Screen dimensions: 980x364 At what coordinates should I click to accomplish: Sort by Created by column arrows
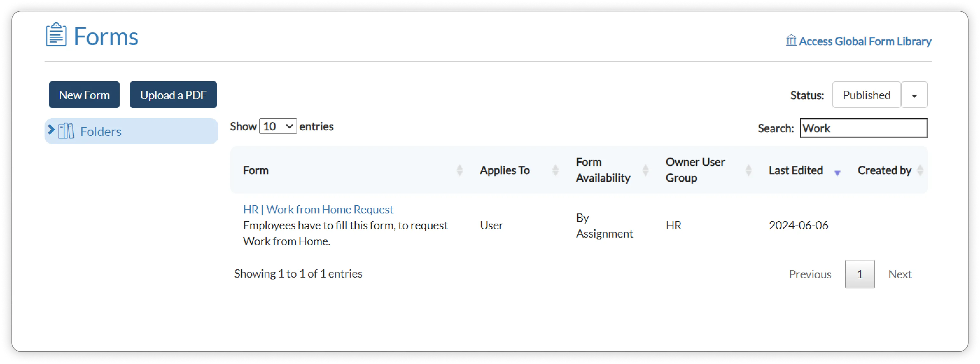pyautogui.click(x=920, y=170)
